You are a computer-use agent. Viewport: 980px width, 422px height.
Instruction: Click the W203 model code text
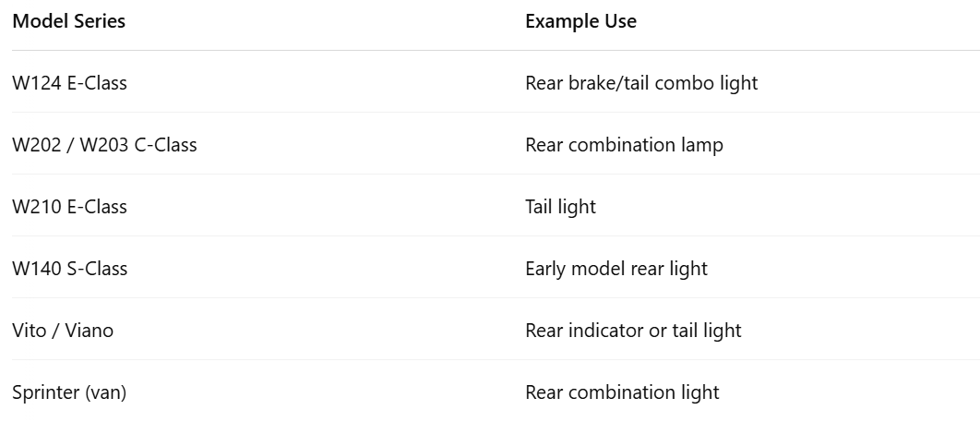(x=97, y=145)
